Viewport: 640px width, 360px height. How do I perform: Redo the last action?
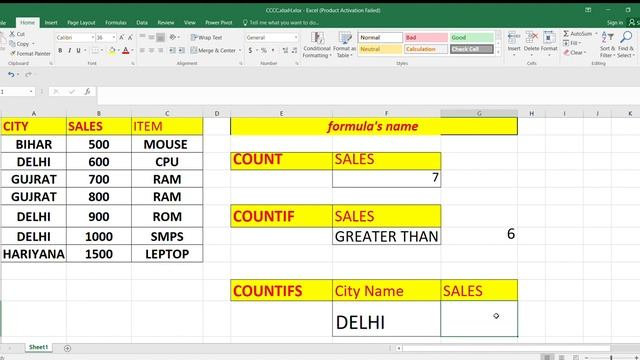point(28,75)
